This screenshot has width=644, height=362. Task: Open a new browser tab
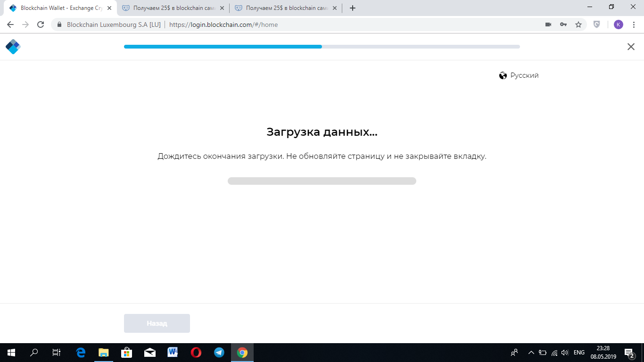(353, 8)
